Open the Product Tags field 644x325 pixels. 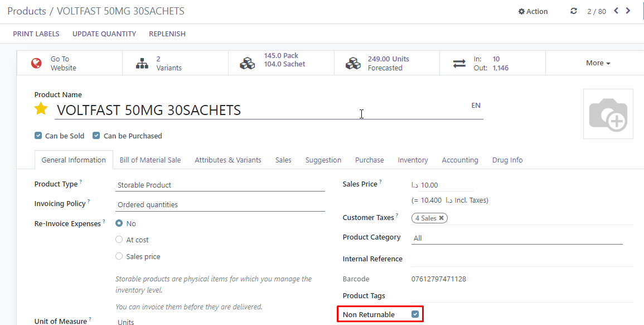pos(522,296)
